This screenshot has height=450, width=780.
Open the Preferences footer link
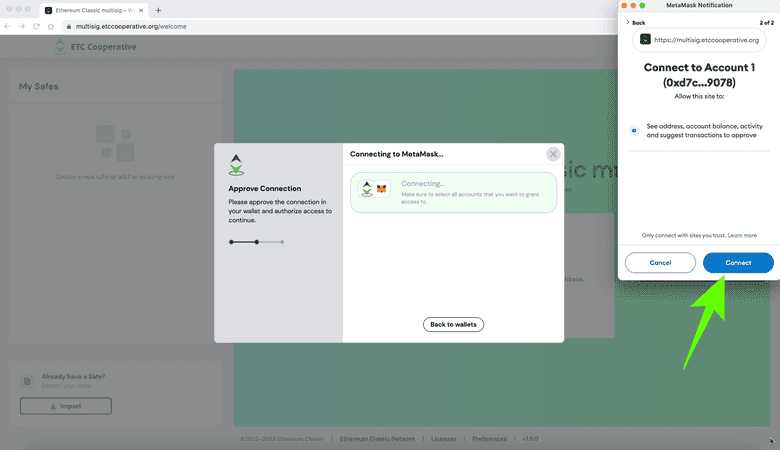[x=489, y=439]
